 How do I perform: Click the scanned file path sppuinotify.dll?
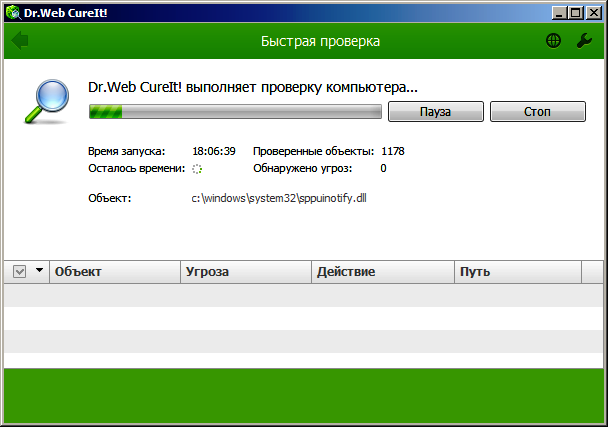[279, 198]
